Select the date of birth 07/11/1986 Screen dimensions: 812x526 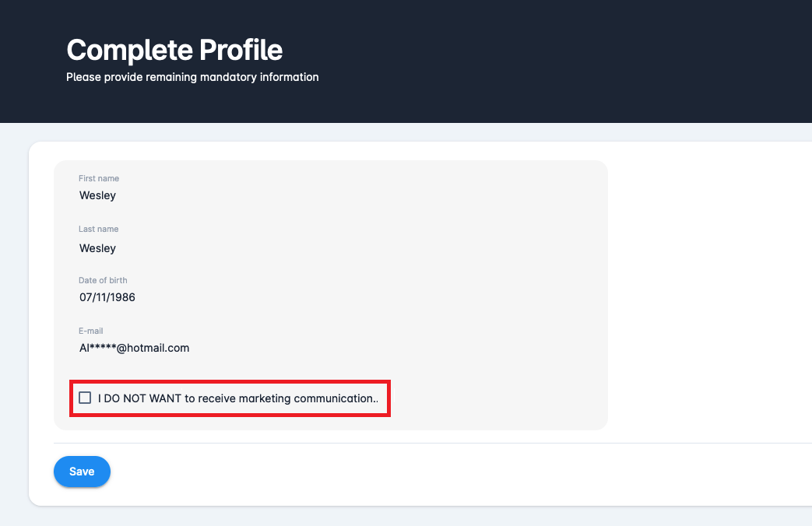[x=107, y=297]
